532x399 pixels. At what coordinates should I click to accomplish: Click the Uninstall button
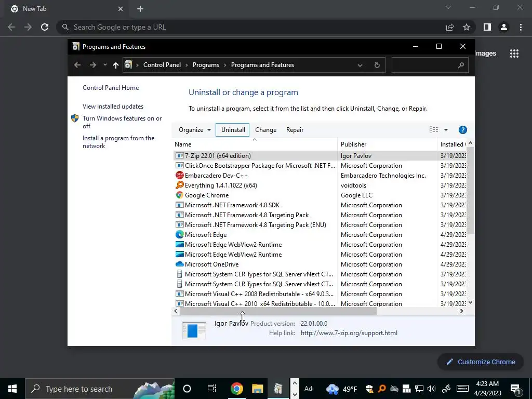(x=233, y=130)
